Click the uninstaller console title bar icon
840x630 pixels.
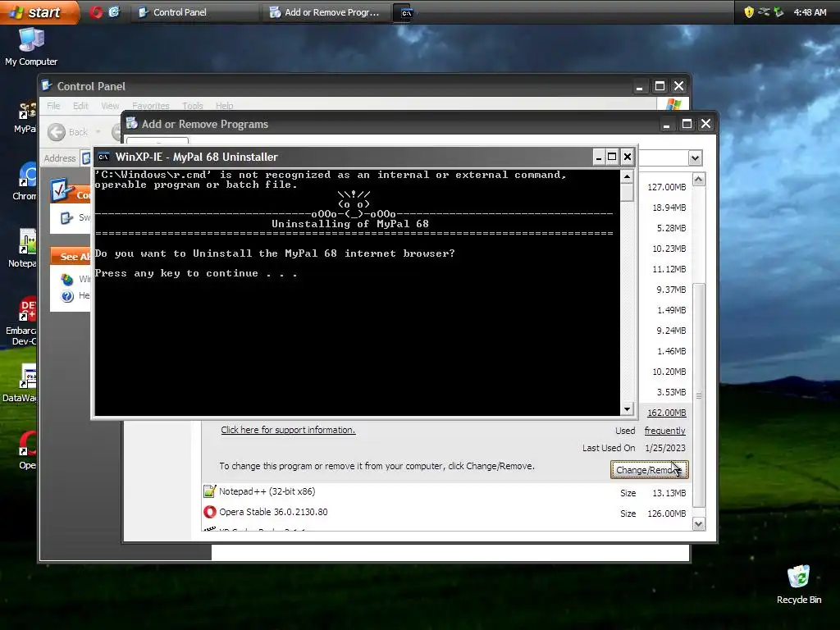tap(104, 157)
